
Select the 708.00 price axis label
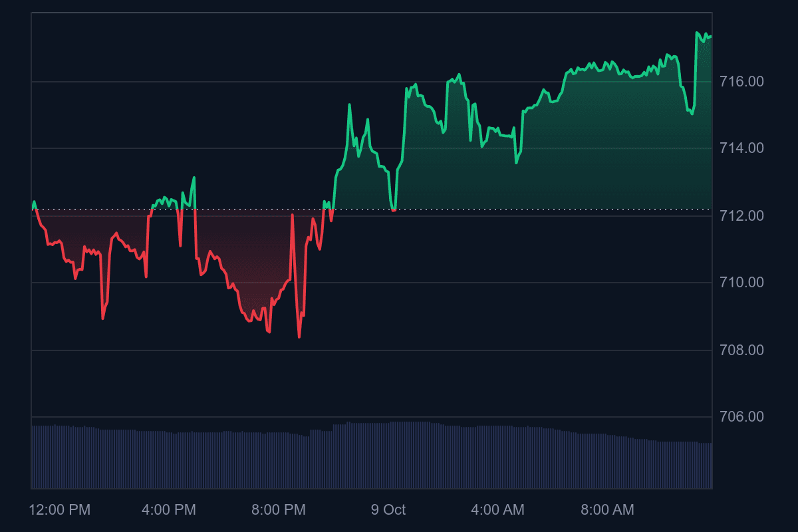click(x=741, y=350)
